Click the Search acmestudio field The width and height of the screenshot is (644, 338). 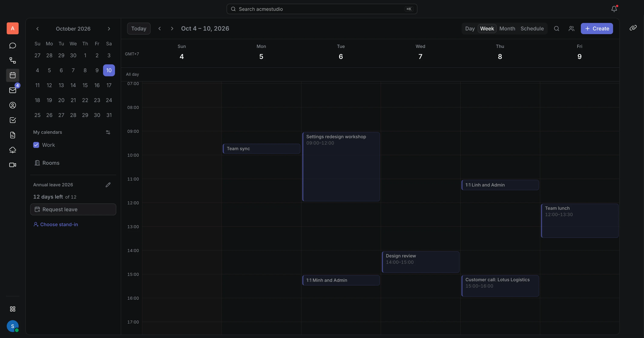click(x=322, y=9)
